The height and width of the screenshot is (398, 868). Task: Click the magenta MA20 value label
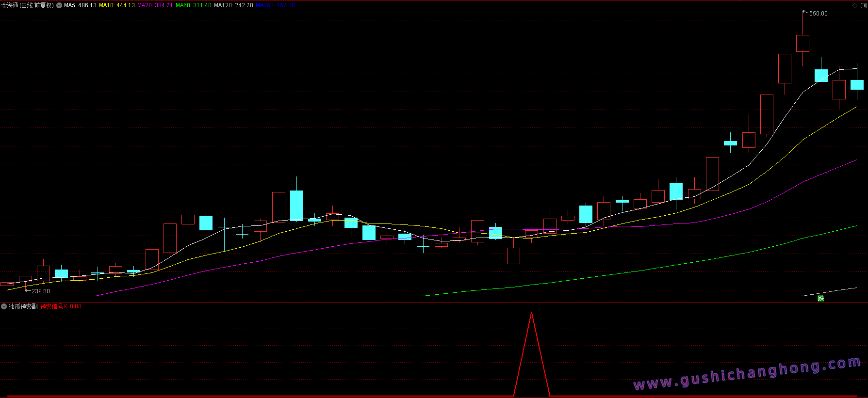coord(155,5)
